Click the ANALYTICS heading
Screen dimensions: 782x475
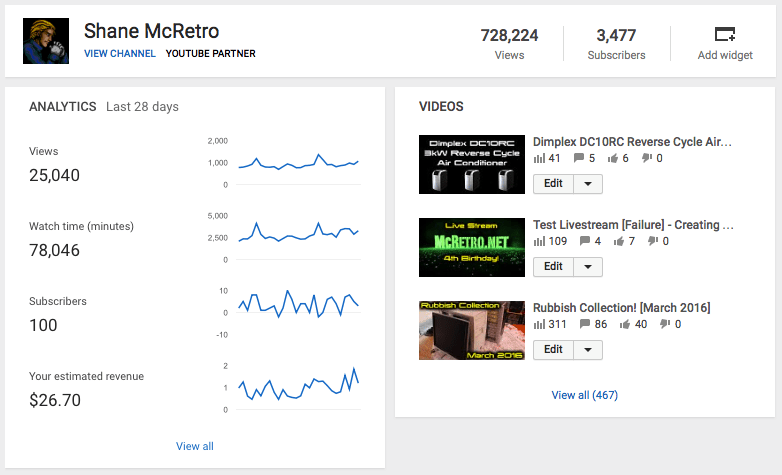[x=63, y=107]
